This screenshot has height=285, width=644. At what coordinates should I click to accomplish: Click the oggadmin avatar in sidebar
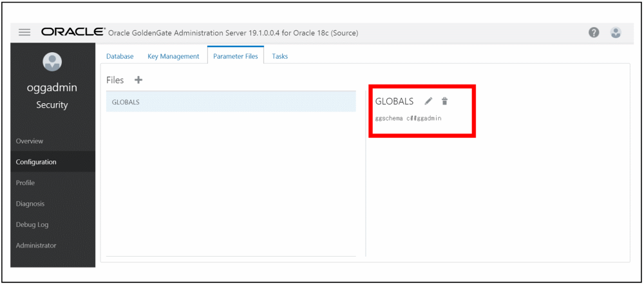click(52, 62)
